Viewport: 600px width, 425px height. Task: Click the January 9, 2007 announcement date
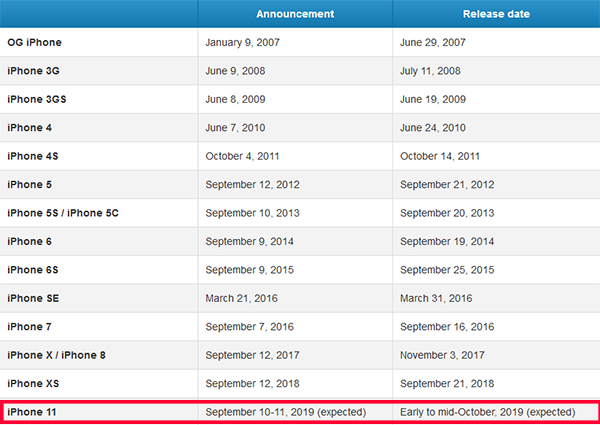coord(244,43)
